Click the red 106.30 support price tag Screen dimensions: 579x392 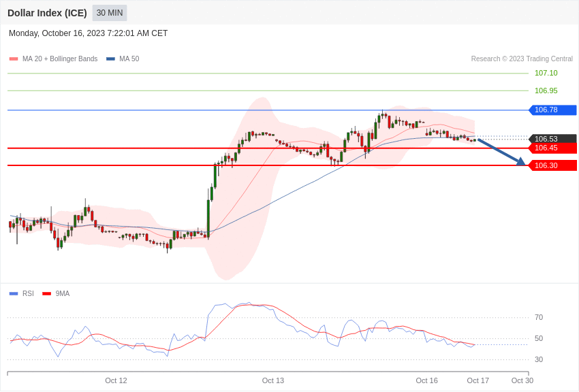[x=553, y=165]
